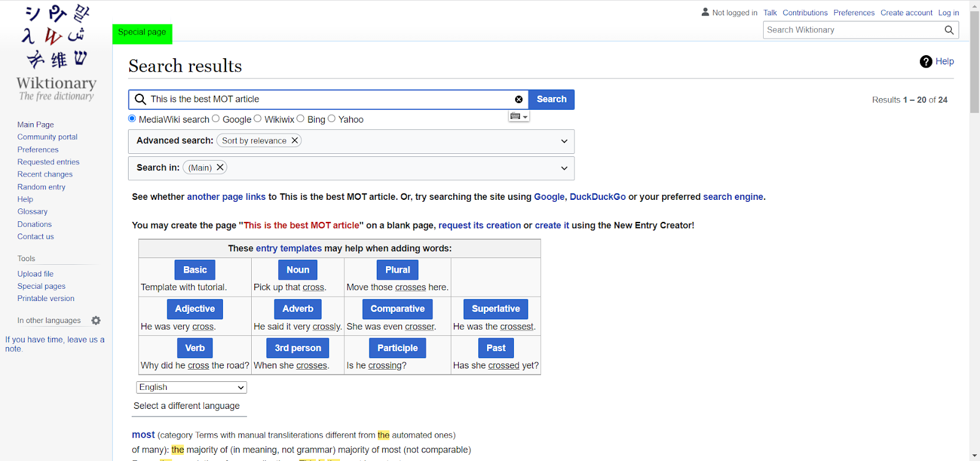Clear the search query text
Viewport: 980px width, 461px height.
tap(519, 99)
